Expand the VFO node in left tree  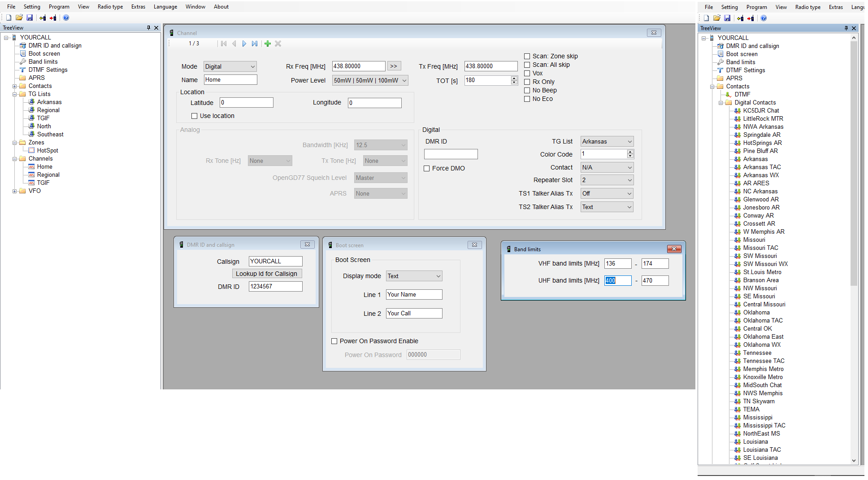click(14, 191)
